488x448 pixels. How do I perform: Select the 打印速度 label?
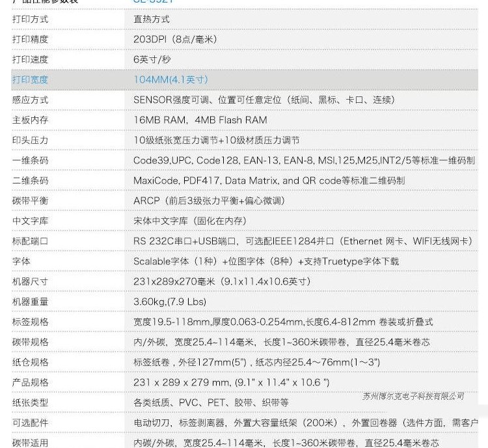pos(30,59)
